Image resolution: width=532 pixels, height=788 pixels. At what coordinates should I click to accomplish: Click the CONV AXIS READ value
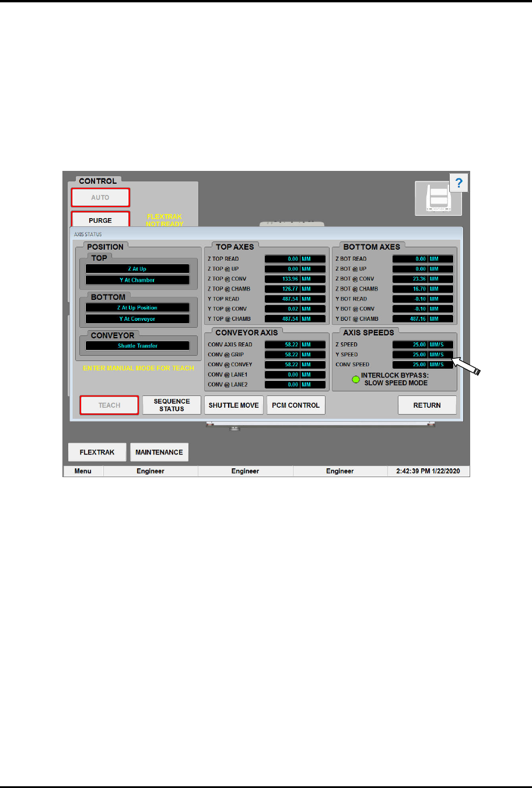[295, 345]
